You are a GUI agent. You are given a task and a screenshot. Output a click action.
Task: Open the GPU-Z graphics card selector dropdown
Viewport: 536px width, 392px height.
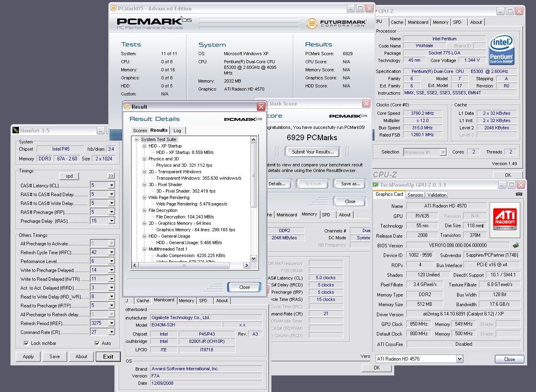coord(459,359)
